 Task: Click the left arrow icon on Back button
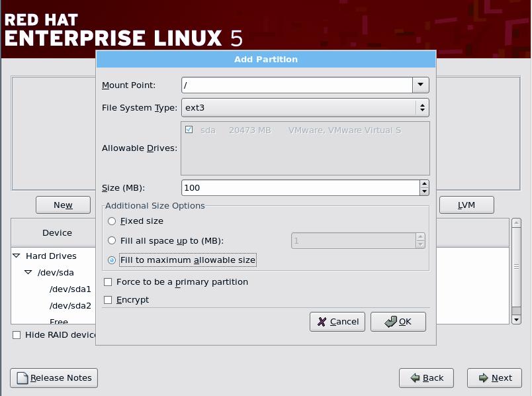tap(417, 378)
